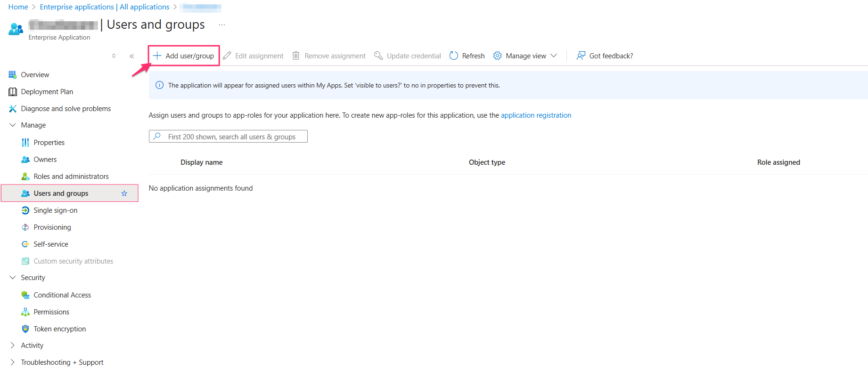Follow the application registration link

536,115
